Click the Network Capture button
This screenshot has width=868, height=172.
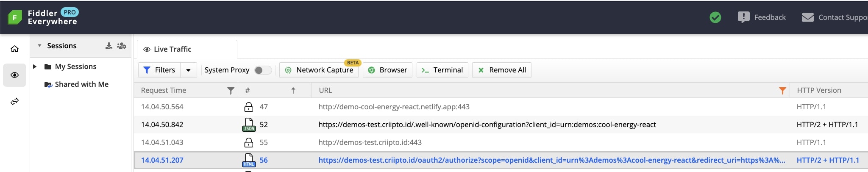pyautogui.click(x=319, y=70)
